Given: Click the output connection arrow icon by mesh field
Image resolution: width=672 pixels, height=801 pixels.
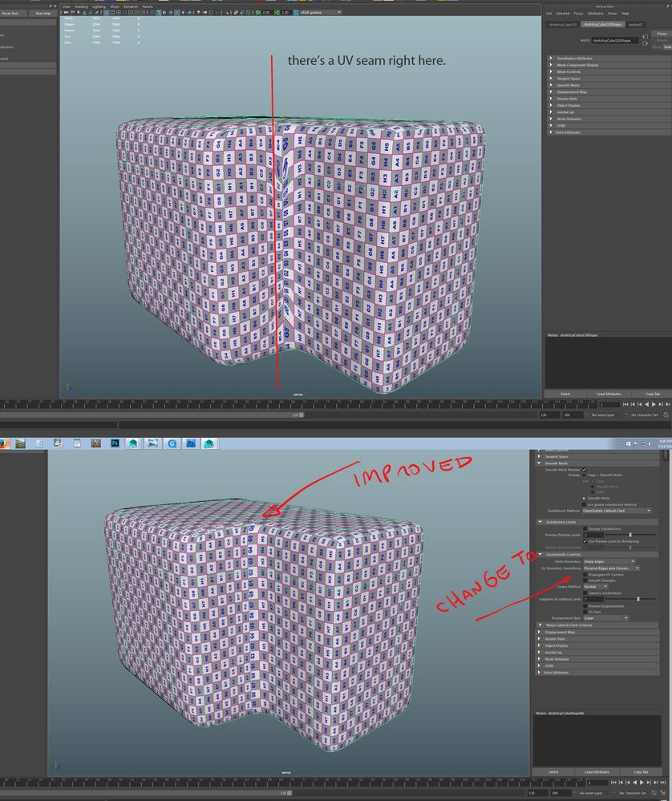Looking at the screenshot, I should (x=646, y=43).
